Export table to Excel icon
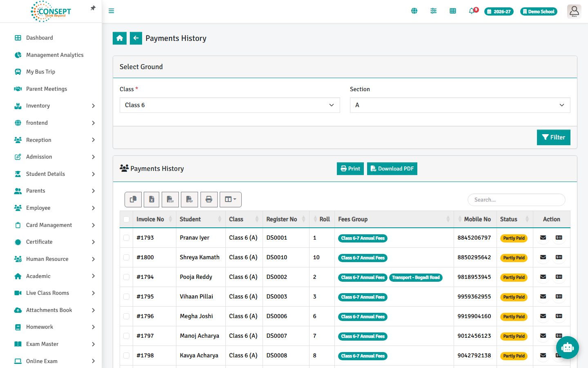The image size is (588, 368). pos(151,200)
